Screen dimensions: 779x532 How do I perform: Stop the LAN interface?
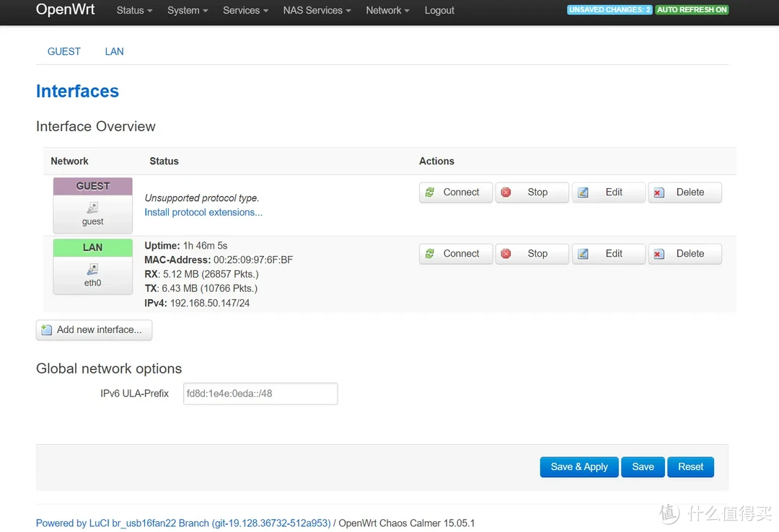coord(532,254)
